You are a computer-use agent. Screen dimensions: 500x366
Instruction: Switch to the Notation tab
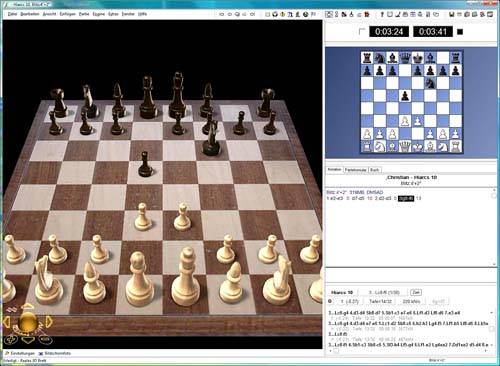[334, 170]
